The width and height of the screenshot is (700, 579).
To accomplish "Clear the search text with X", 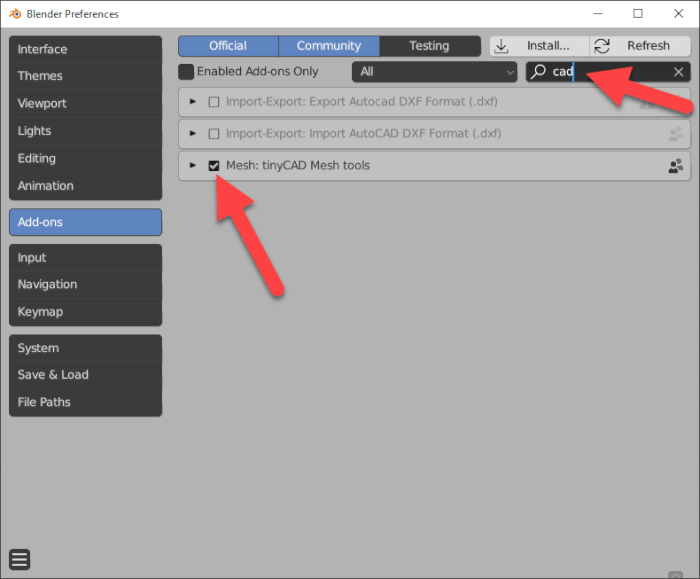I will [x=679, y=72].
